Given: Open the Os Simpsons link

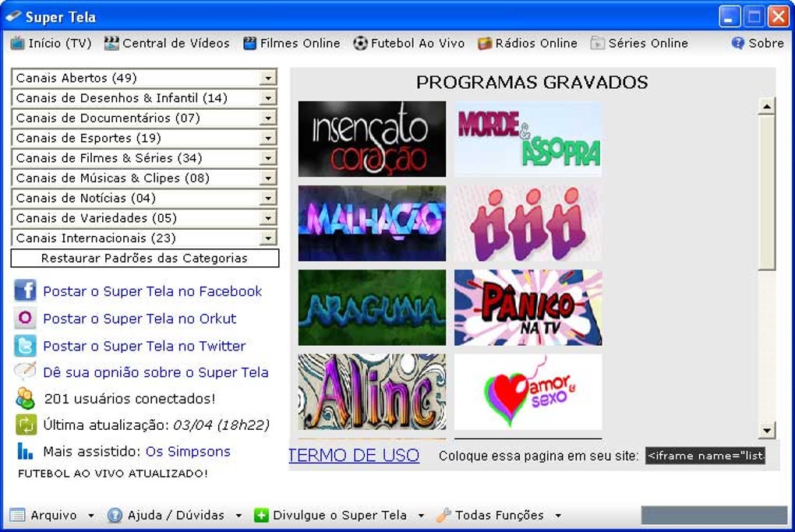Looking at the screenshot, I should (188, 452).
